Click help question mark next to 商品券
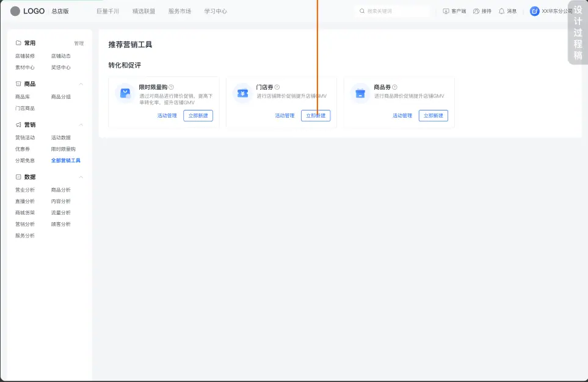588x382 pixels. pyautogui.click(x=394, y=87)
